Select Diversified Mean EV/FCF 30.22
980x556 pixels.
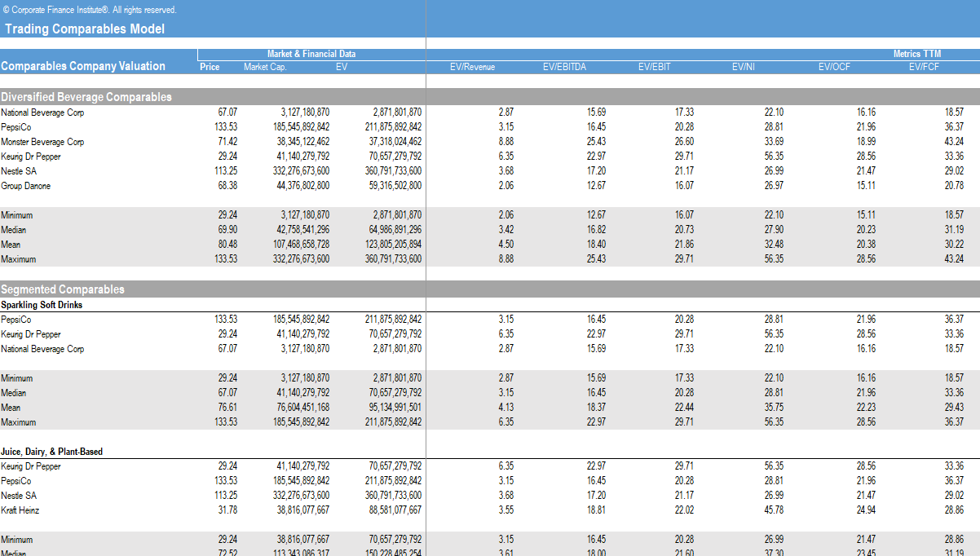click(954, 245)
